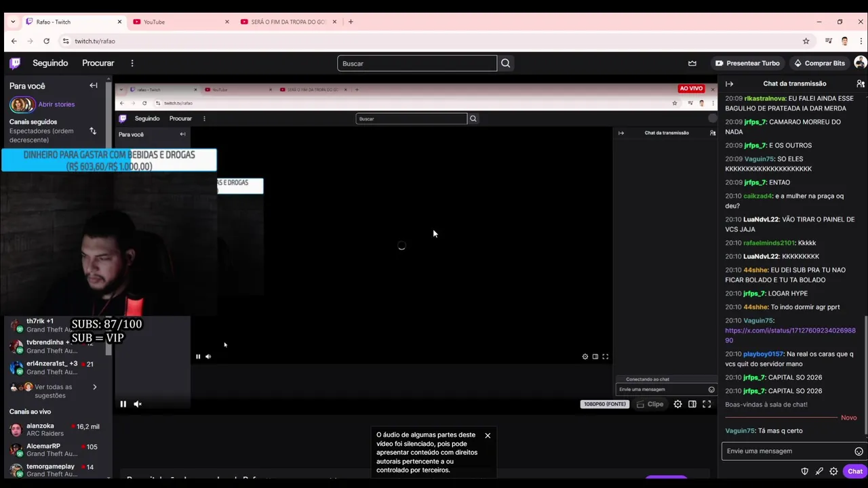The width and height of the screenshot is (868, 488).
Task: Bookmark this page with the star
Action: click(x=806, y=41)
